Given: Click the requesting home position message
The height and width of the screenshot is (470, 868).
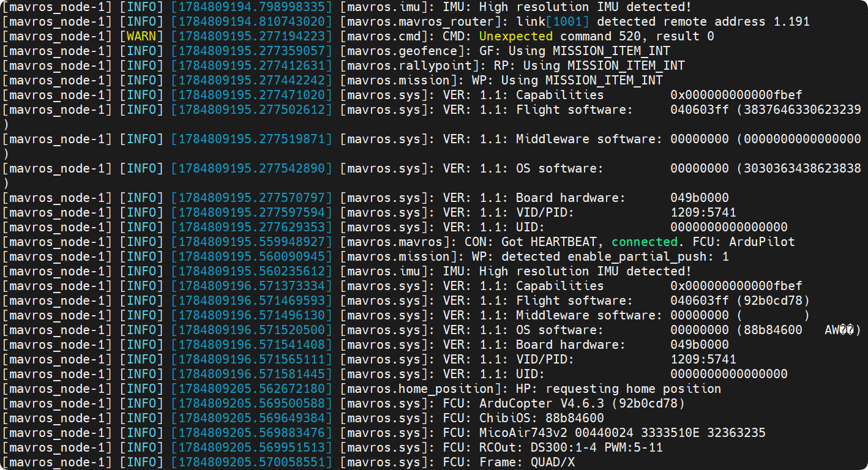Looking at the screenshot, I should click(x=633, y=389).
